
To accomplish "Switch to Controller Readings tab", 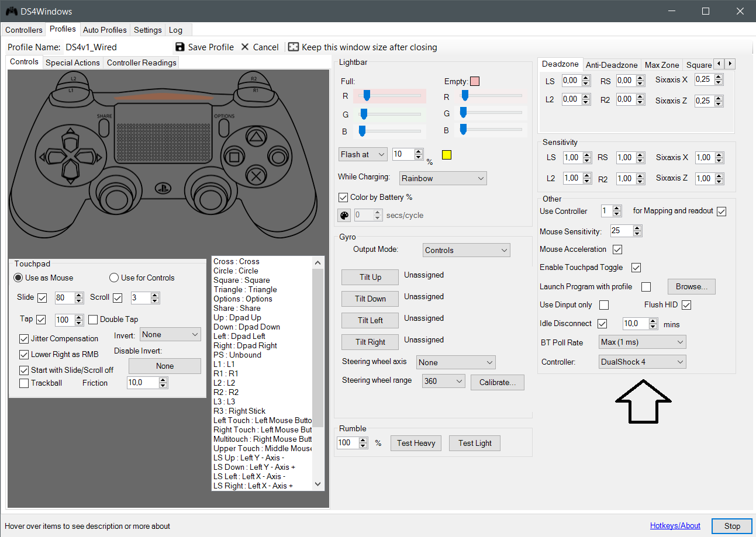I will (141, 63).
